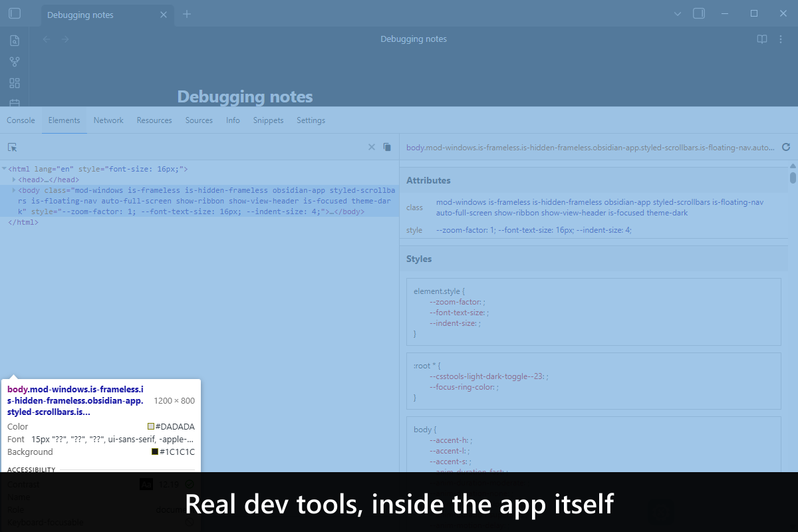Navigate back with the left arrow
The height and width of the screenshot is (532, 798).
coord(47,39)
